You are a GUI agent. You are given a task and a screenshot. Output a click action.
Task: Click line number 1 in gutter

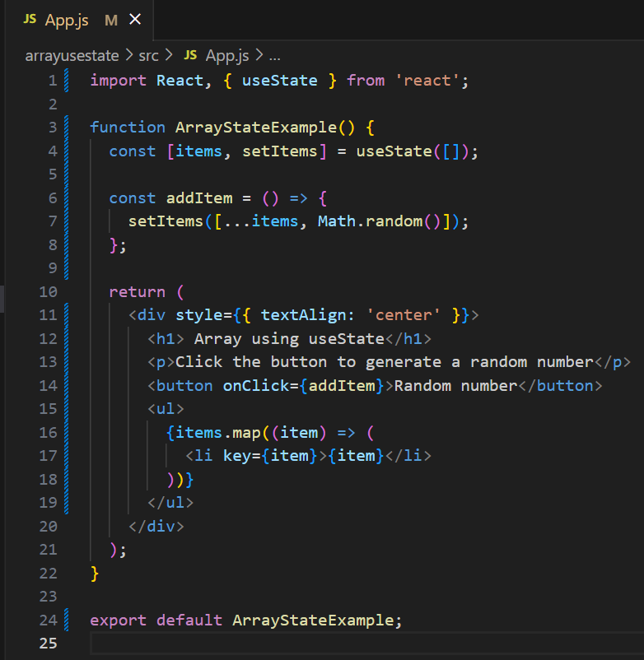(x=53, y=81)
